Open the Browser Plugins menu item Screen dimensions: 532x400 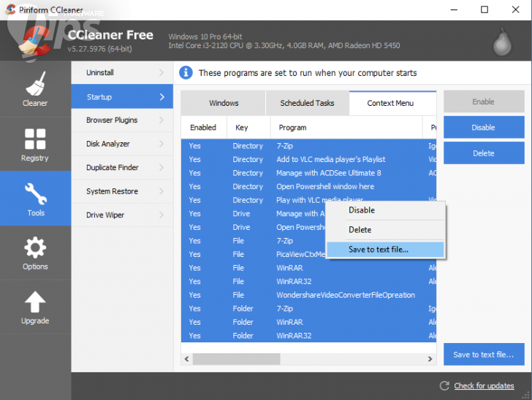[x=122, y=120]
